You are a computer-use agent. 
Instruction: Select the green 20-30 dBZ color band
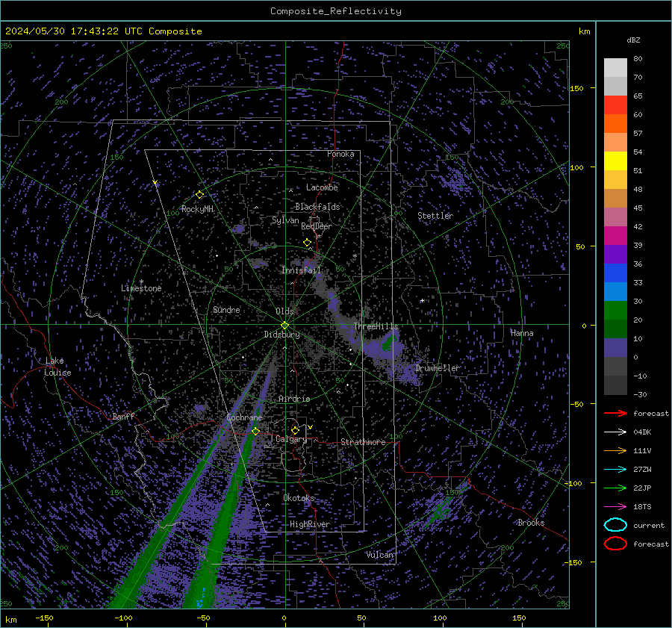pos(615,311)
